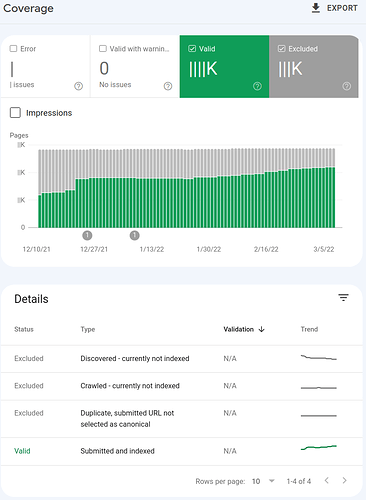Screen dimensions: 366x500
Task: Click the Validation sort arrow
Action: coord(262,329)
